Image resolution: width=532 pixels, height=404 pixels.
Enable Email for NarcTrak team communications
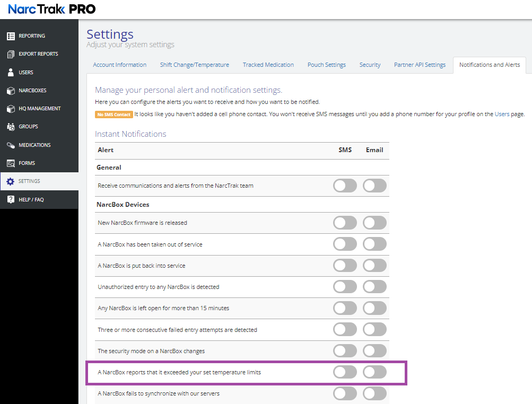(x=374, y=186)
